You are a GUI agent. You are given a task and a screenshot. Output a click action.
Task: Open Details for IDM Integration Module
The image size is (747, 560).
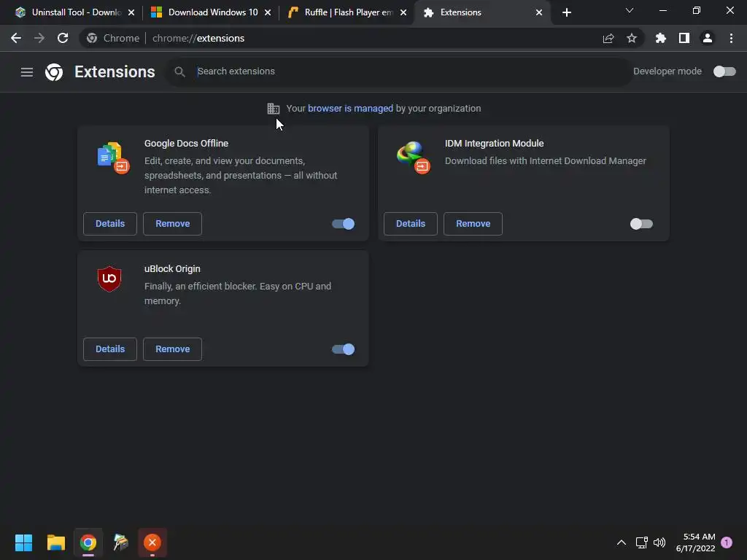point(411,224)
